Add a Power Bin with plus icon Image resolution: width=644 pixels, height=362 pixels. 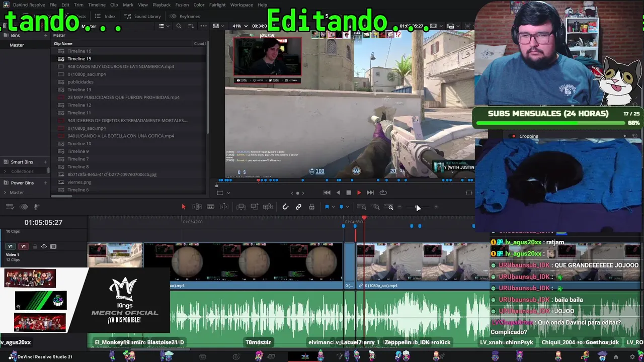(x=46, y=183)
